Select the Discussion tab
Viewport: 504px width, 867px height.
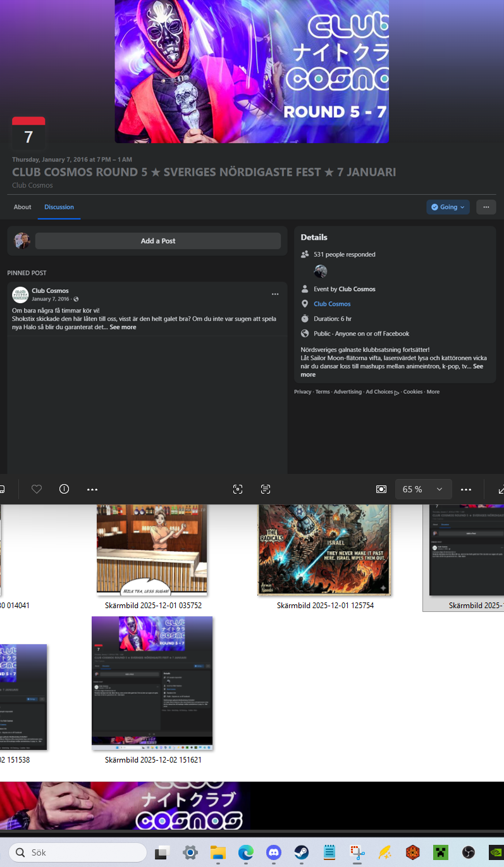59,207
